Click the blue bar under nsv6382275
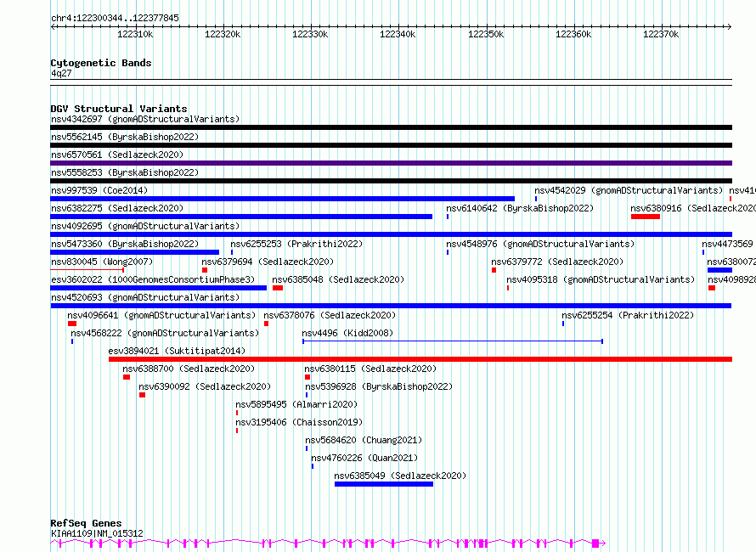Image resolution: width=756 pixels, height=552 pixels. pos(241,217)
